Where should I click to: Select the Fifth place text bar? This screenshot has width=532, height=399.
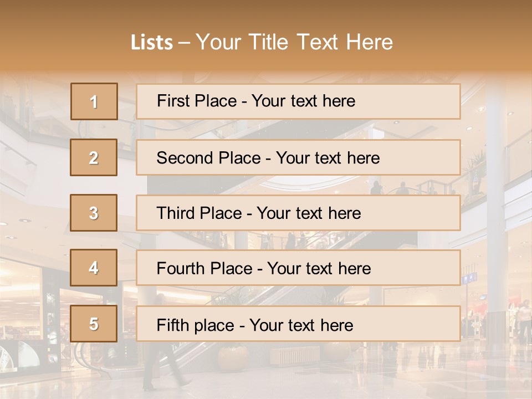click(298, 324)
